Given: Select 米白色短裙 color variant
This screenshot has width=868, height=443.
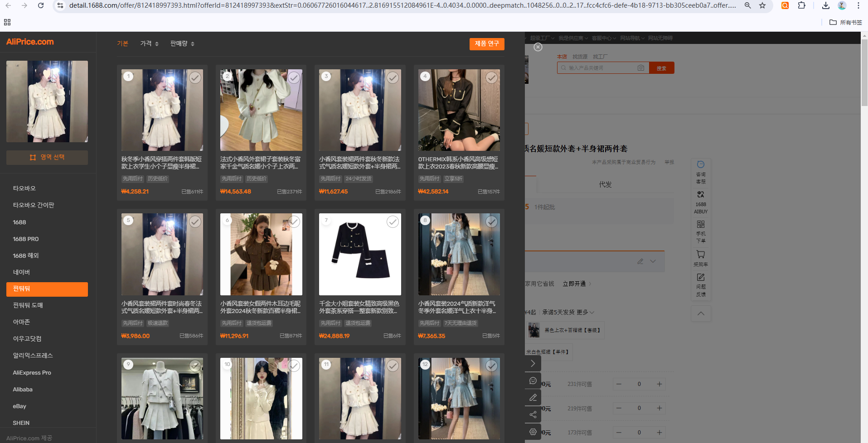Looking at the screenshot, I should (548, 352).
